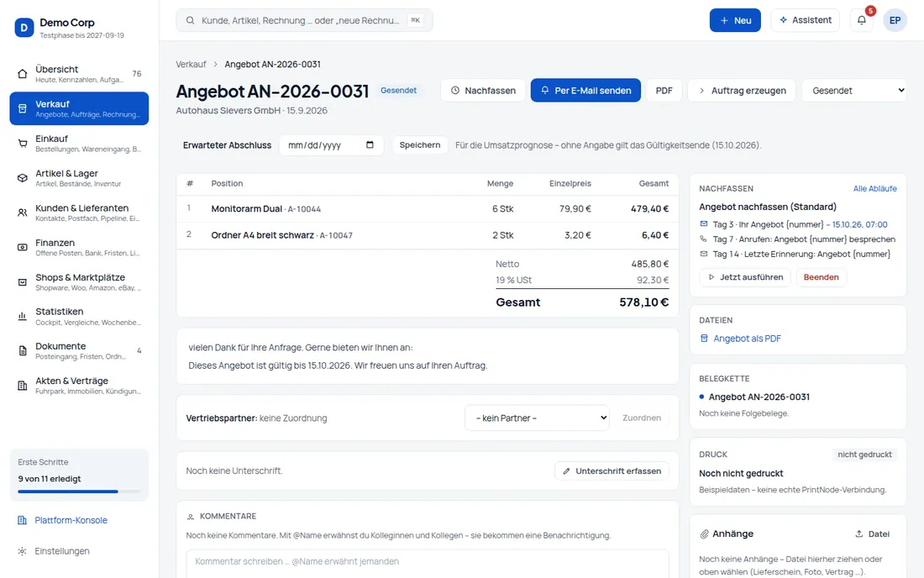This screenshot has height=578, width=924.
Task: Click Unterschrift erfassen
Action: [x=612, y=470]
